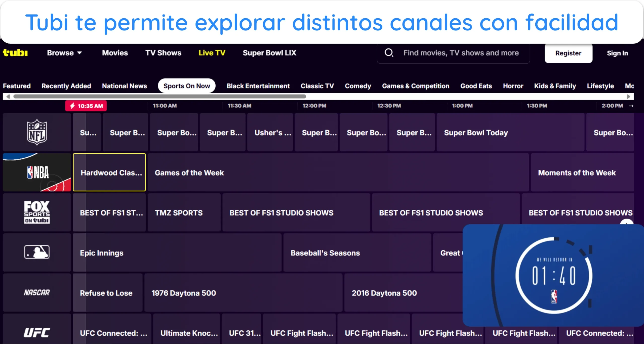Image resolution: width=644 pixels, height=344 pixels.
Task: Select Good Eats category
Action: click(476, 86)
